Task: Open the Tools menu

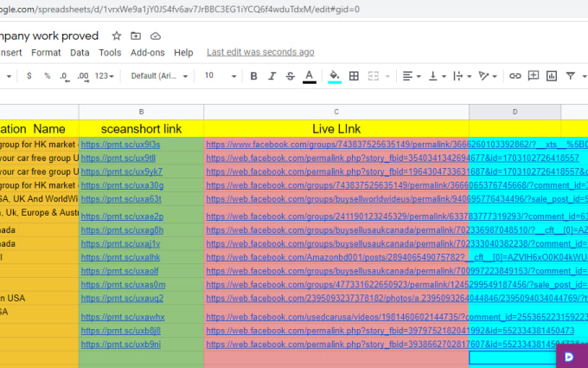Action: [x=110, y=53]
